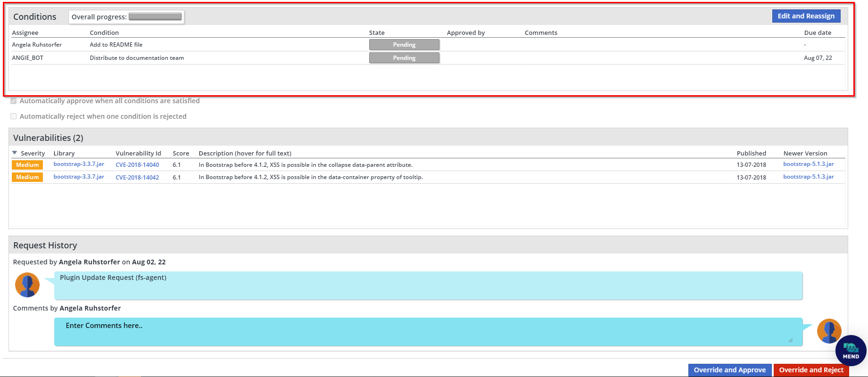Click the Severity sort arrow icon
Screen dimensions: 868x377
(x=15, y=153)
